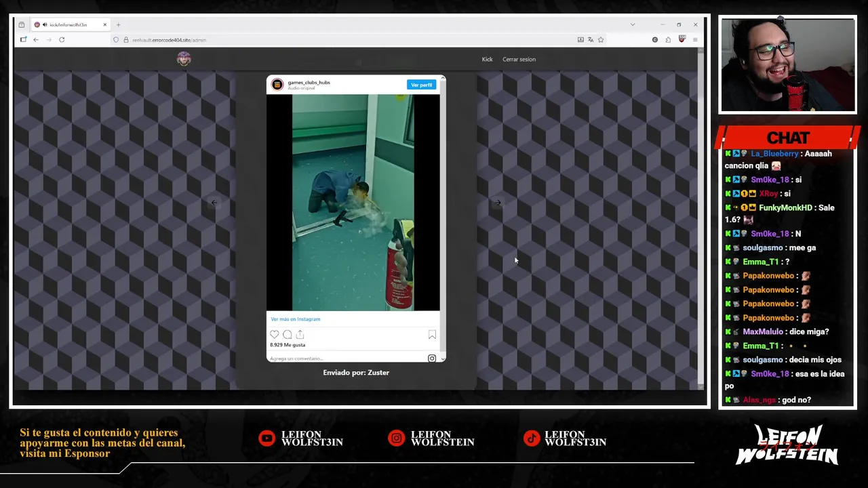This screenshot has height=488, width=868.
Task: Play the reel video thumbnail
Action: tap(353, 202)
